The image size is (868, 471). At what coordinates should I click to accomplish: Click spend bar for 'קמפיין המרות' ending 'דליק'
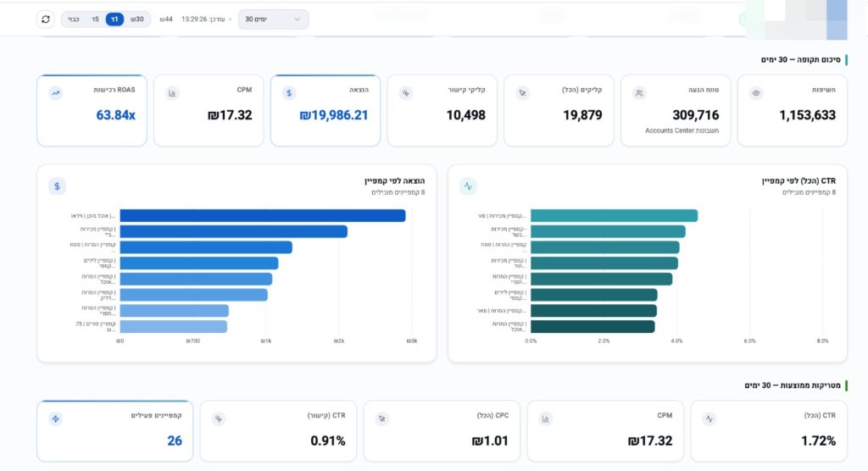pos(194,295)
